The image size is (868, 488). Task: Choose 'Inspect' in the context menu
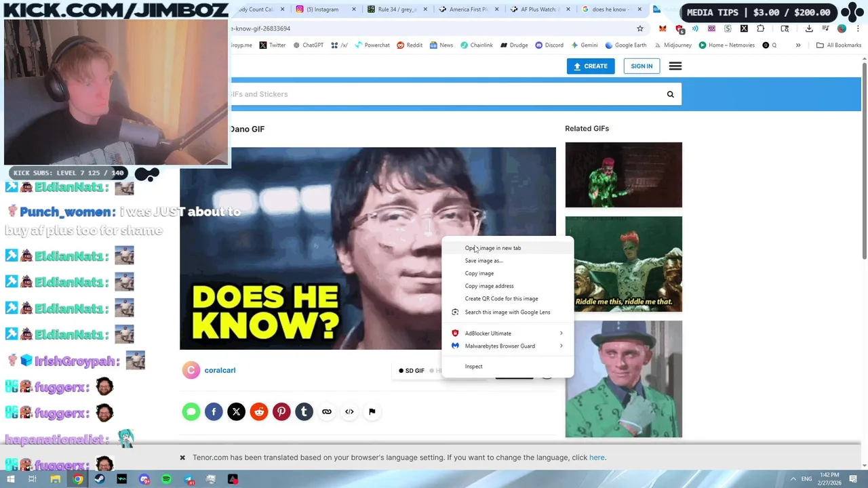(507, 367)
